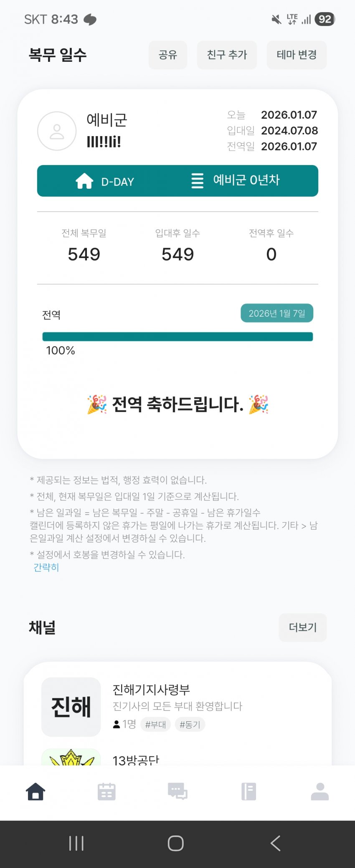Viewport: 355px width, 868px height.
Task: Select the 2026년 1월 7일 date badge
Action: tap(277, 313)
